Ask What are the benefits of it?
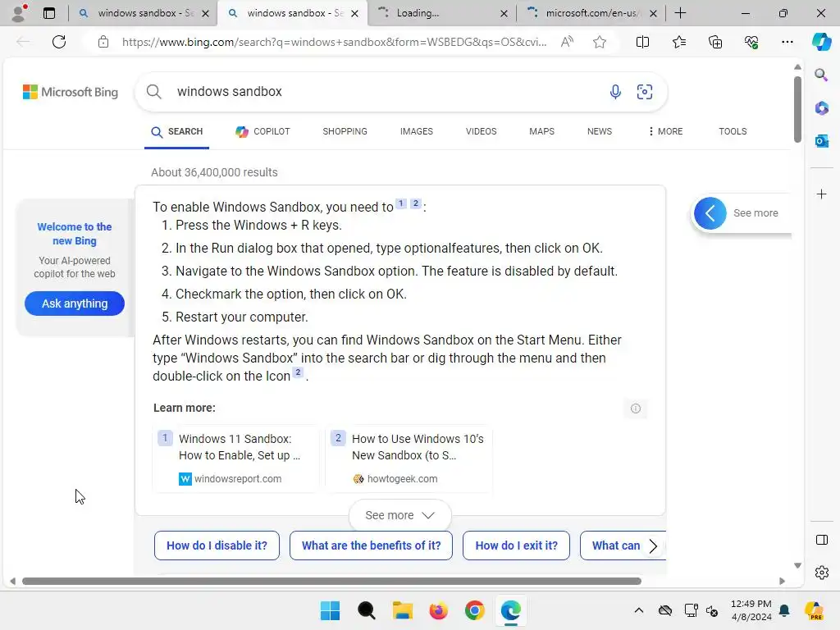This screenshot has height=630, width=840. click(372, 546)
